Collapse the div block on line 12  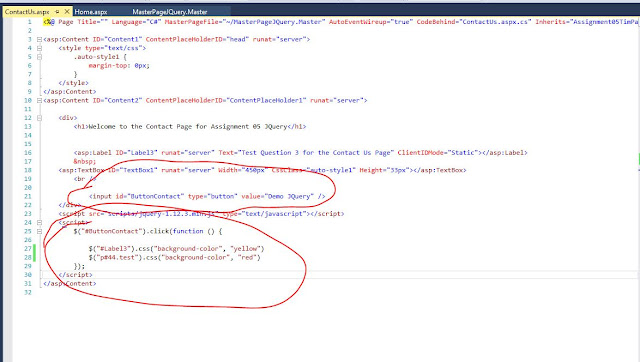coord(39,118)
